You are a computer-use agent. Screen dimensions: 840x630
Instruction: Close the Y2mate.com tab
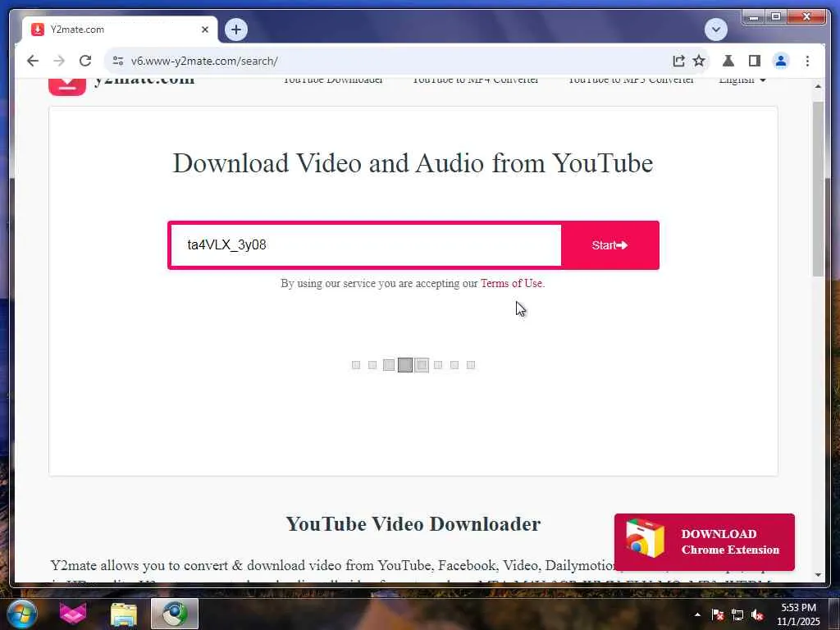pyautogui.click(x=204, y=30)
